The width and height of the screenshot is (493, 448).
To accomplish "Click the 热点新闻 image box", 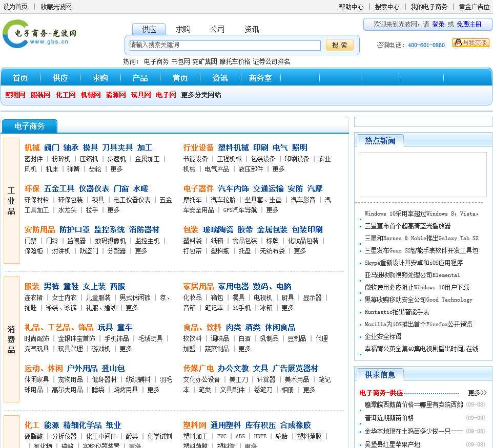I will click(x=422, y=175).
